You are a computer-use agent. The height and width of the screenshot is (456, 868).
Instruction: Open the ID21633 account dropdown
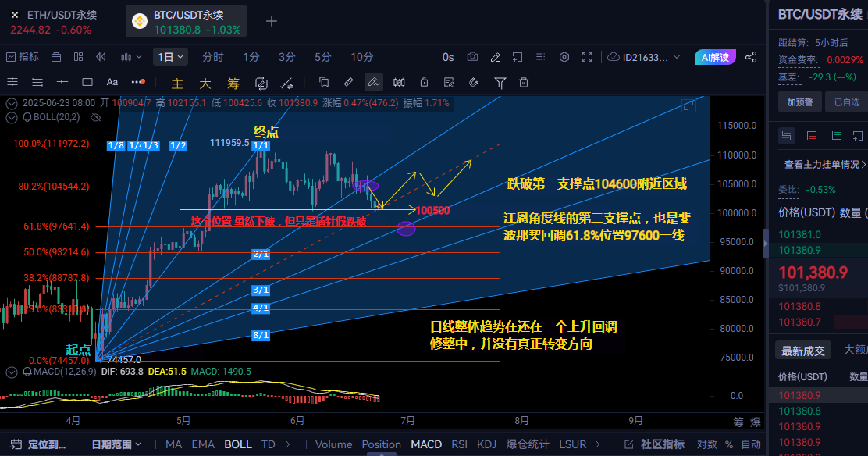click(x=645, y=57)
